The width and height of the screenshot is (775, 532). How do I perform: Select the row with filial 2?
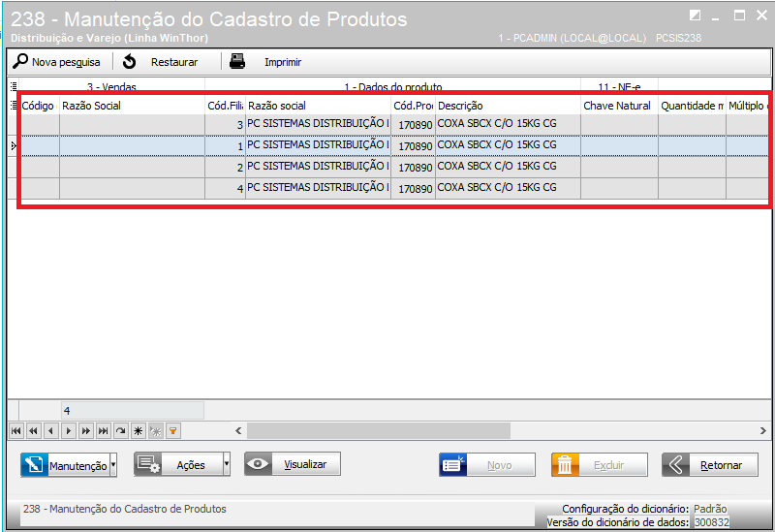tap(393, 167)
